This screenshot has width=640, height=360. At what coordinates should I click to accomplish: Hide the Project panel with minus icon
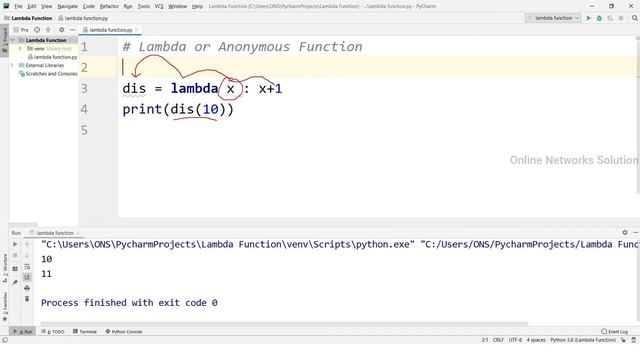[73, 30]
